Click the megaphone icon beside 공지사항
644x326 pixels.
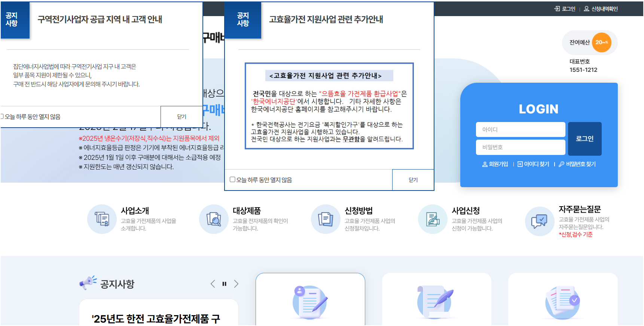(x=88, y=283)
